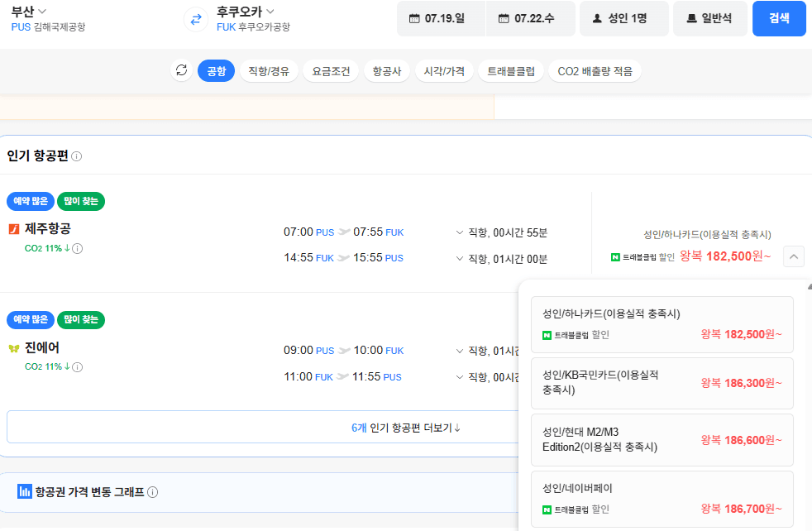Open 후쿠오카 arrival city dropdown
812x531 pixels.
click(x=245, y=11)
